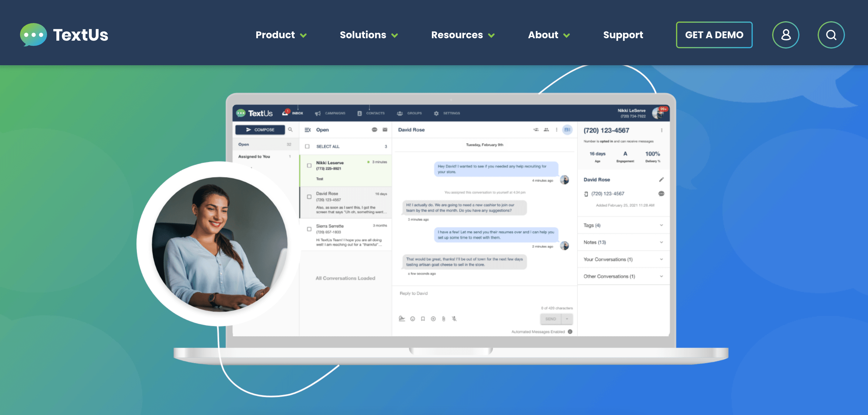Viewport: 868px width, 415px height.
Task: Click the 'Tuesday, February 9th' date label
Action: coord(485,145)
